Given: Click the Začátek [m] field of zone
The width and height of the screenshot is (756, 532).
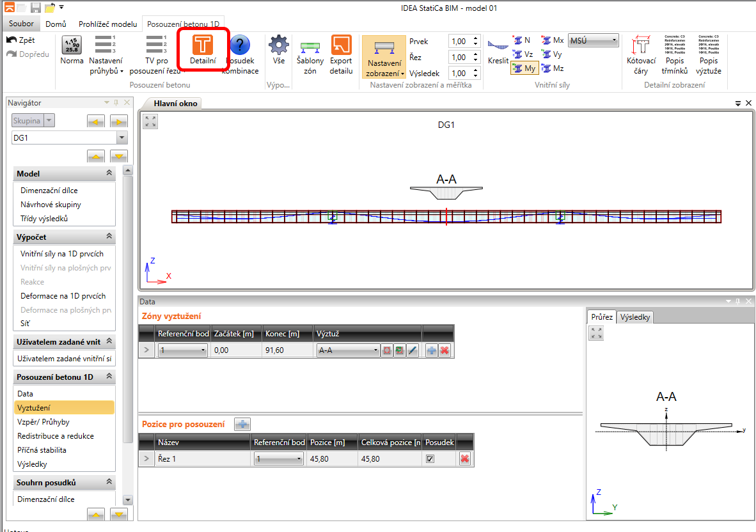Looking at the screenshot, I should (x=235, y=350).
